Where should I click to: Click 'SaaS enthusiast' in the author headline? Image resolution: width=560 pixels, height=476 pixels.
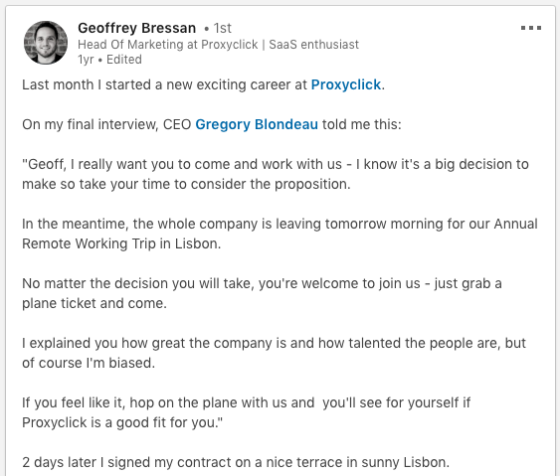(x=314, y=45)
